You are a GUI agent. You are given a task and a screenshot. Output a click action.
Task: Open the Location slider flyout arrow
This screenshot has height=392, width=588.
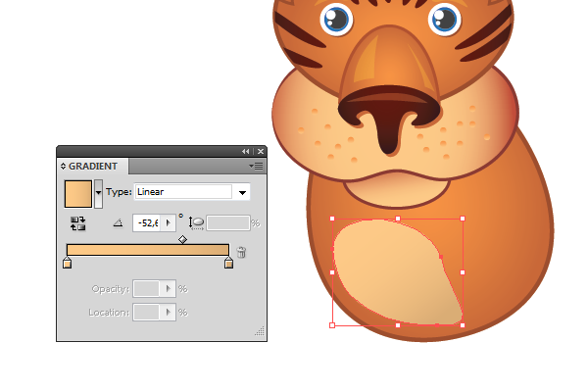coord(168,313)
